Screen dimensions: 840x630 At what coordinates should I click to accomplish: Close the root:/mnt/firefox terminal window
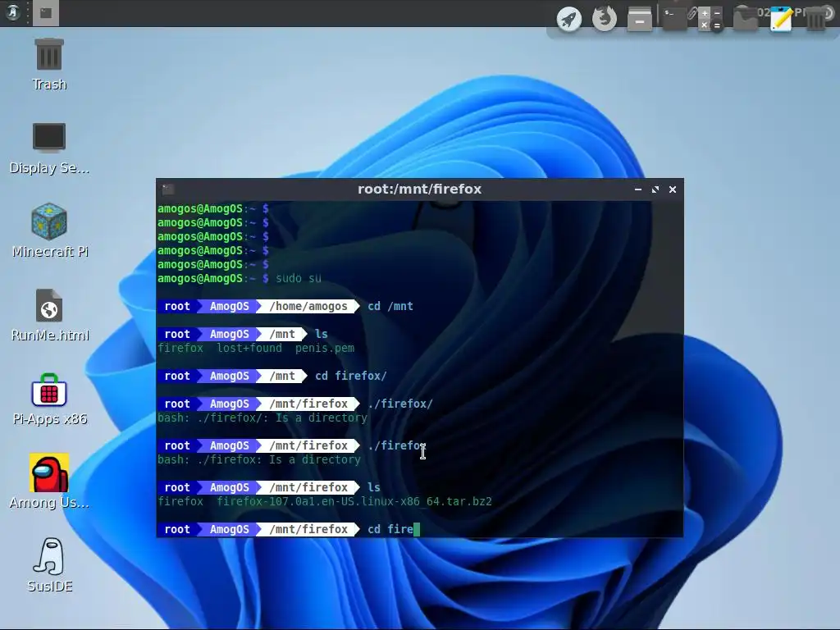(x=673, y=189)
